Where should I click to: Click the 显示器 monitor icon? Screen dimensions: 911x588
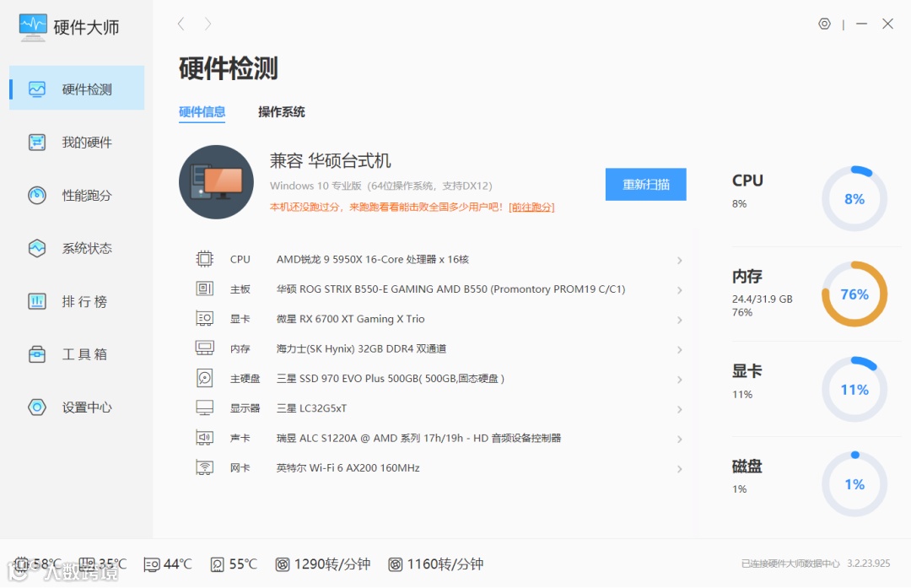204,407
